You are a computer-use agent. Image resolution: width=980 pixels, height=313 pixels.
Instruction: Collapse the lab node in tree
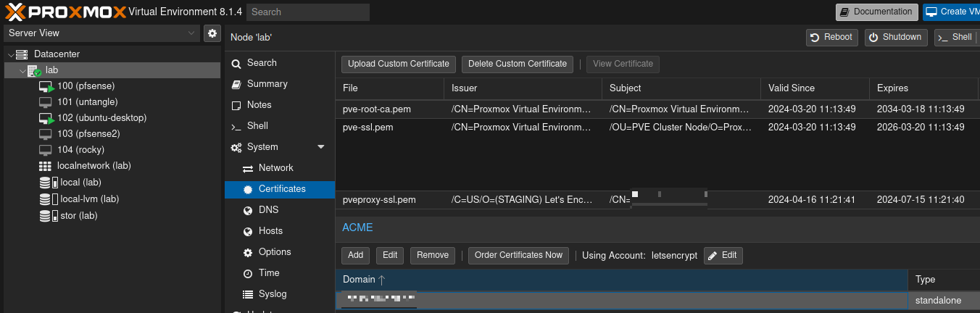click(x=22, y=70)
